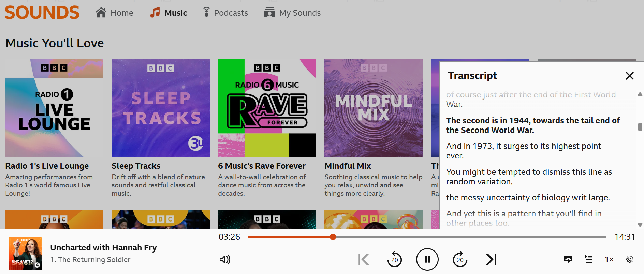Close the Transcript panel
Screen dimensions: 644x274
(x=630, y=76)
